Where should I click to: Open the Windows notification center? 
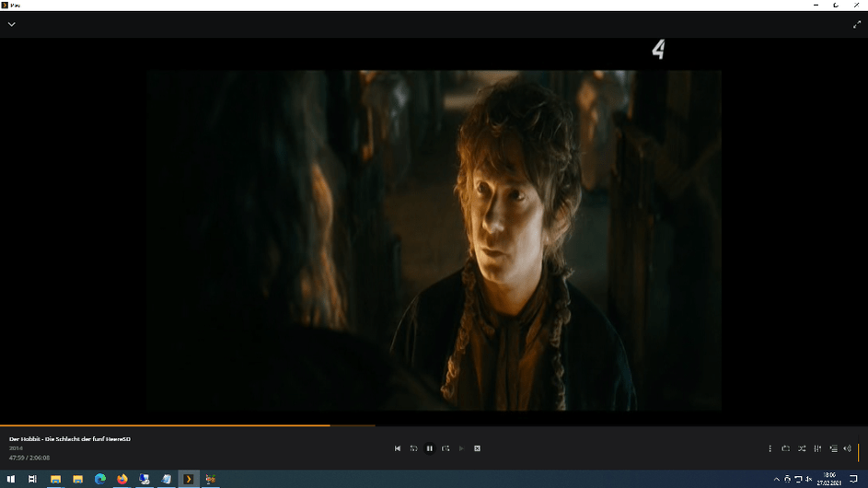[x=853, y=479]
